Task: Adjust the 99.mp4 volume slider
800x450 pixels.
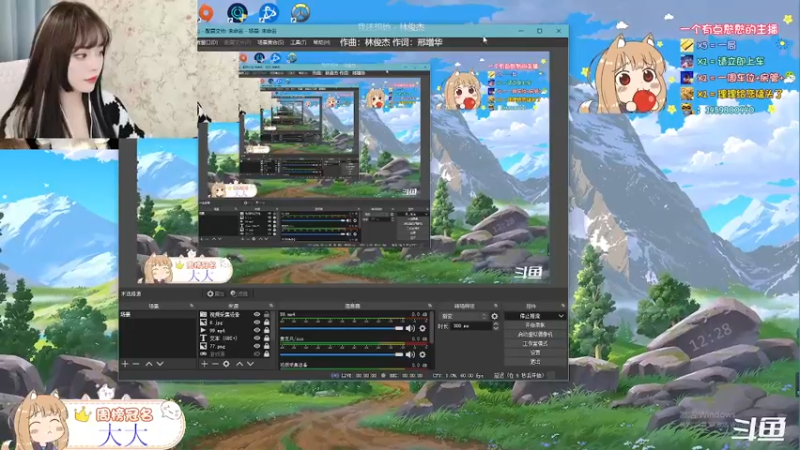Action: (x=342, y=328)
